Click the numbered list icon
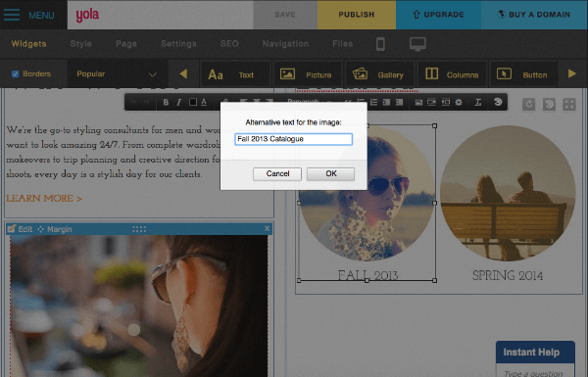 tap(373, 102)
